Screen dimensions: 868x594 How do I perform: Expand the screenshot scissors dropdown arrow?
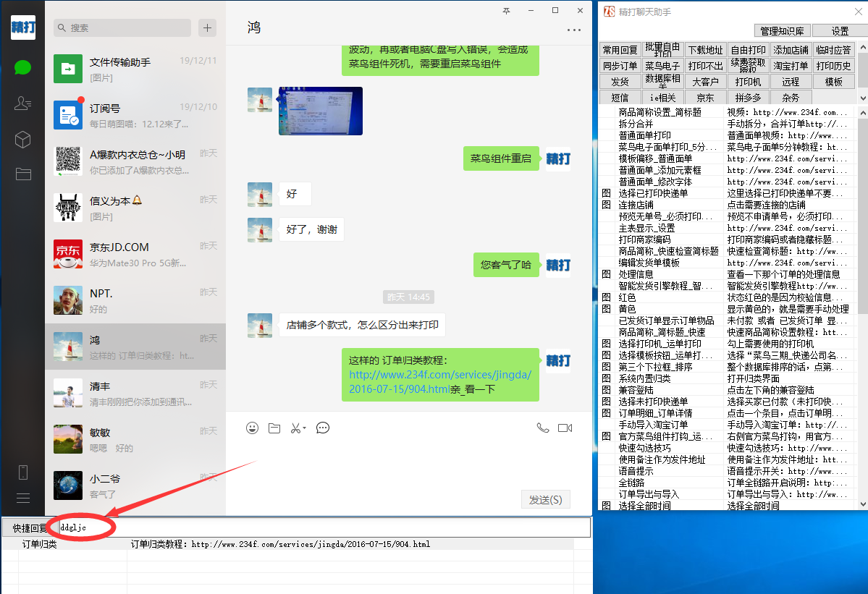pyautogui.click(x=305, y=428)
